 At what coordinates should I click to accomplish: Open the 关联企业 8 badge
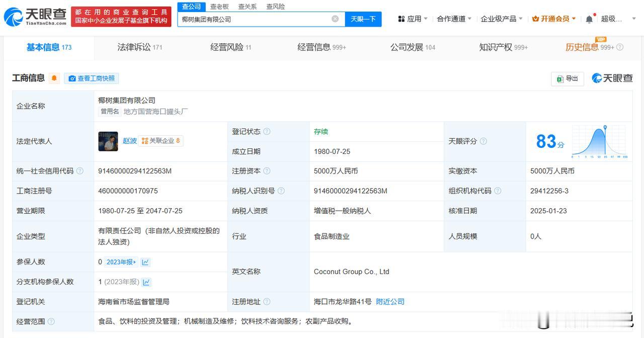[x=161, y=141]
